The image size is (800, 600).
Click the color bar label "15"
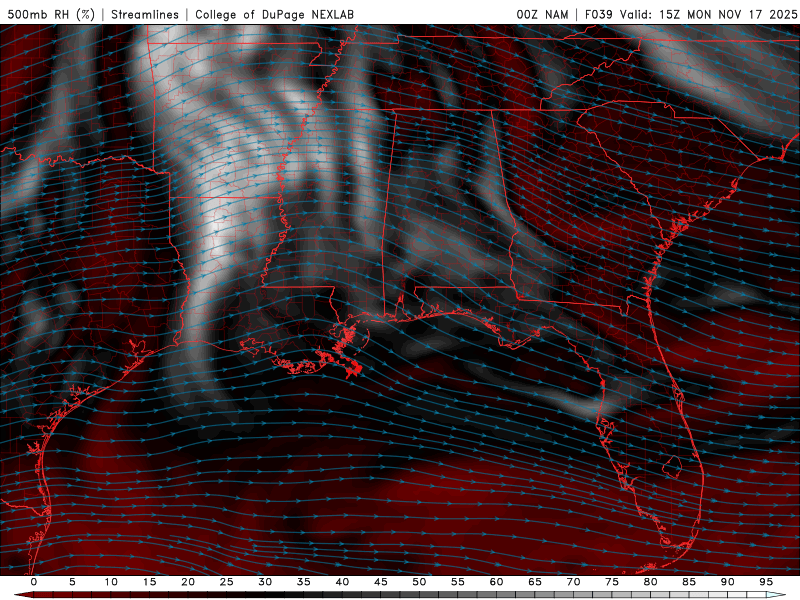pos(149,582)
